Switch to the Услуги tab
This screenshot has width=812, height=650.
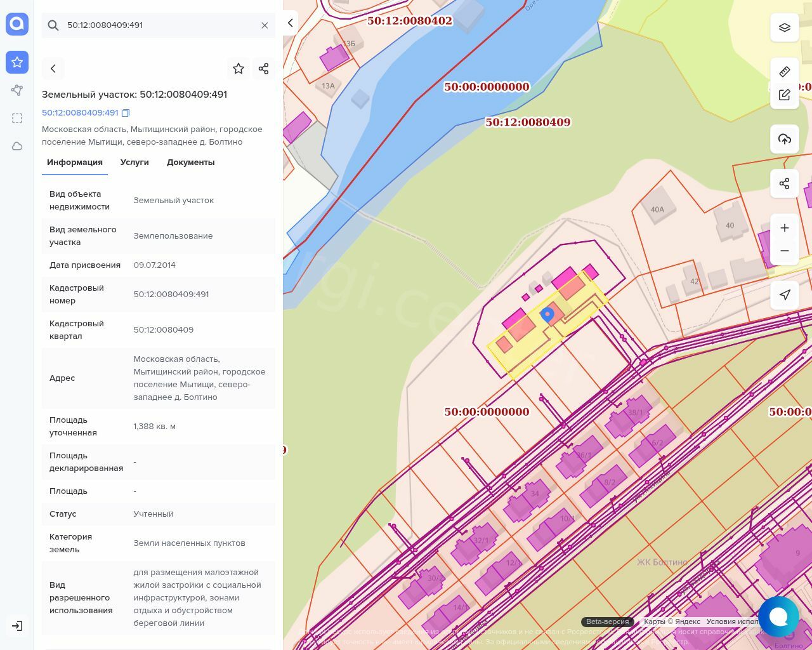click(134, 162)
